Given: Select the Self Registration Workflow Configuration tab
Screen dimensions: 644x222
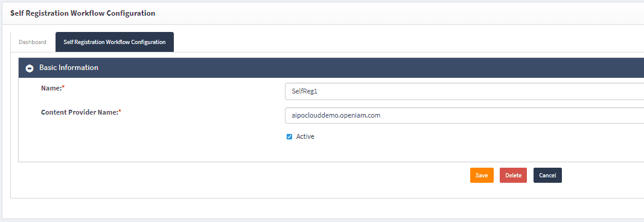Looking at the screenshot, I should (115, 42).
